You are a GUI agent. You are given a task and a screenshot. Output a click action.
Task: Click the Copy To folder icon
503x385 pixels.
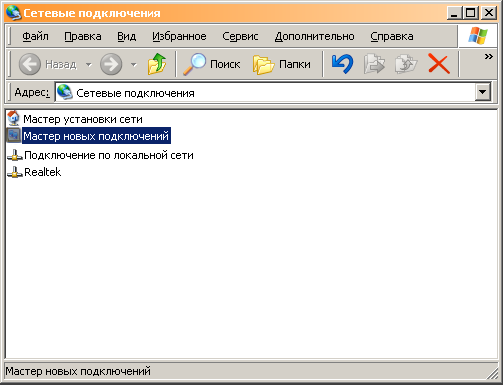[x=406, y=64]
